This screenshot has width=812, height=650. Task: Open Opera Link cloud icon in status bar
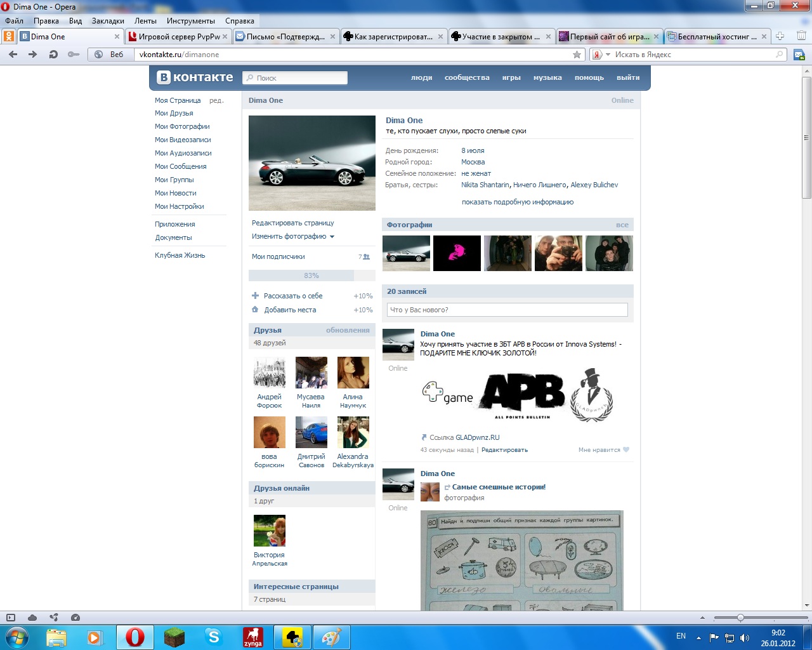pos(32,618)
